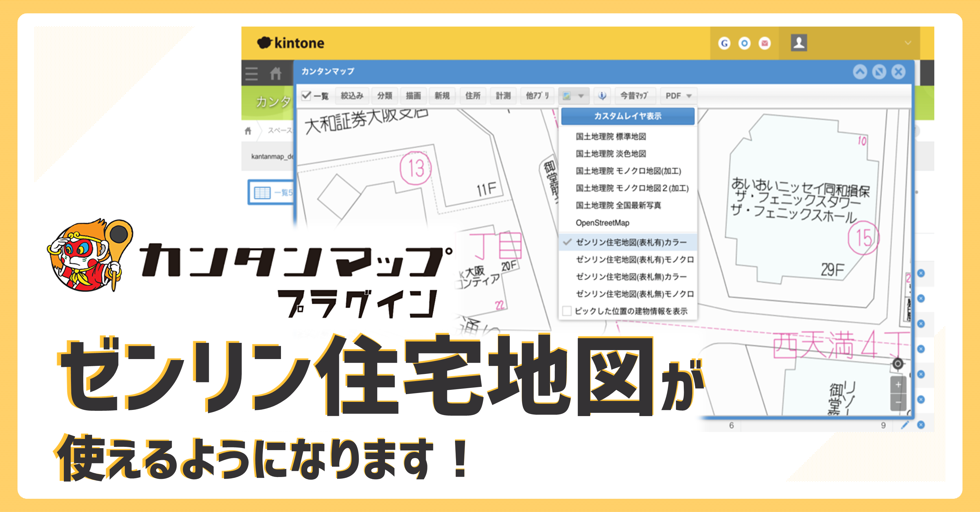Click the kintone logo
This screenshot has width=980, height=512.
click(x=291, y=43)
